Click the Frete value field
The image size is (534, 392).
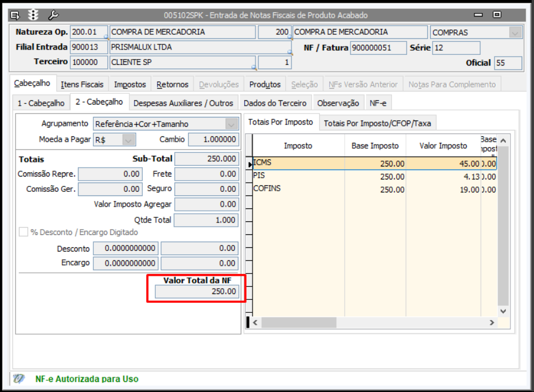tap(207, 174)
